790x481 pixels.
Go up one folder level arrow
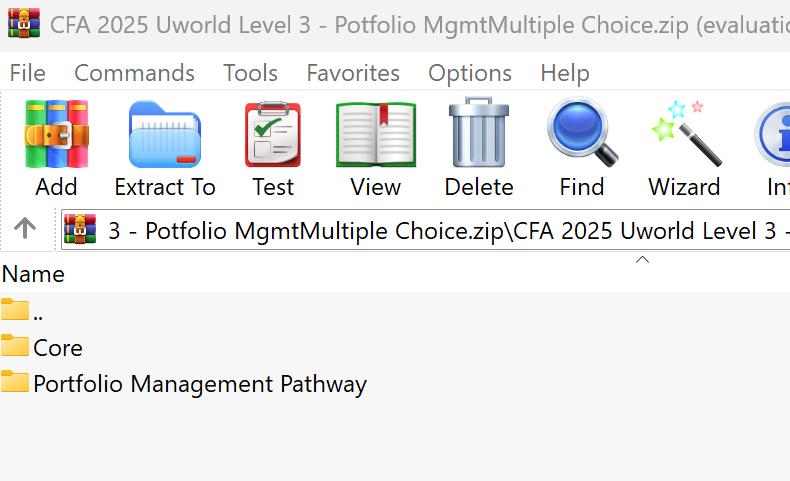point(25,229)
